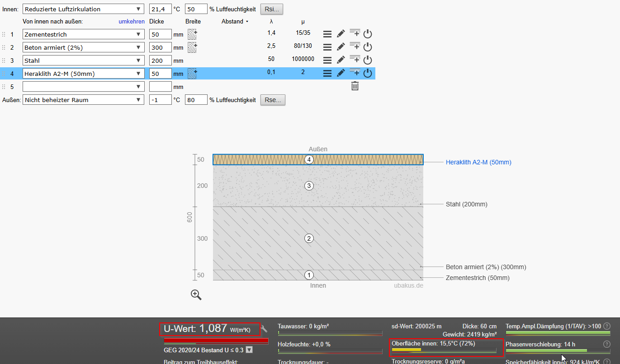620x364 pixels.
Task: Click the Rsi... button
Action: [272, 9]
